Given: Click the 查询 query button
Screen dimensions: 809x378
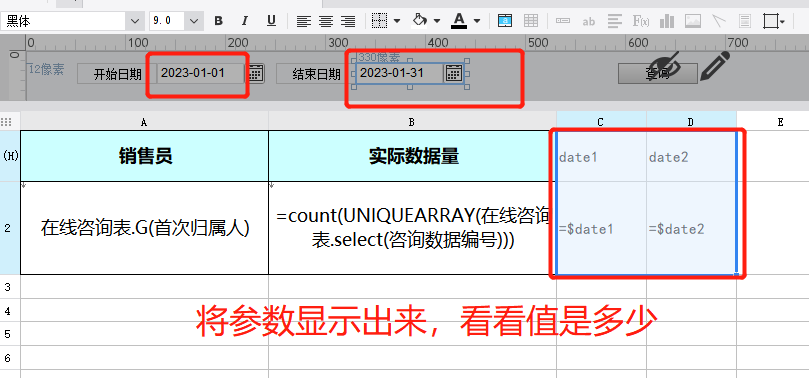Looking at the screenshot, I should (x=657, y=74).
